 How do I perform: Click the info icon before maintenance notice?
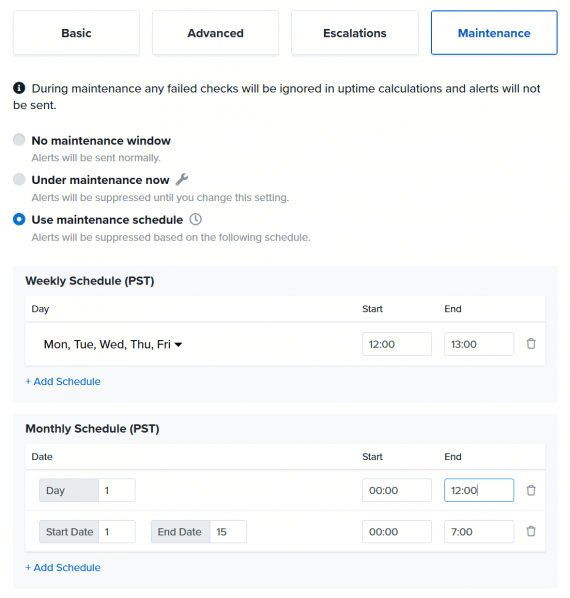coord(19,88)
